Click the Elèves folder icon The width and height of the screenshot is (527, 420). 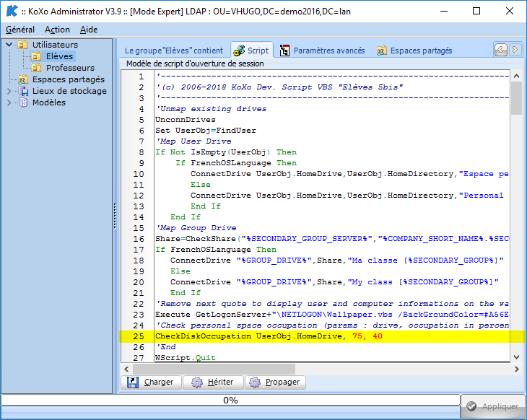click(36, 56)
